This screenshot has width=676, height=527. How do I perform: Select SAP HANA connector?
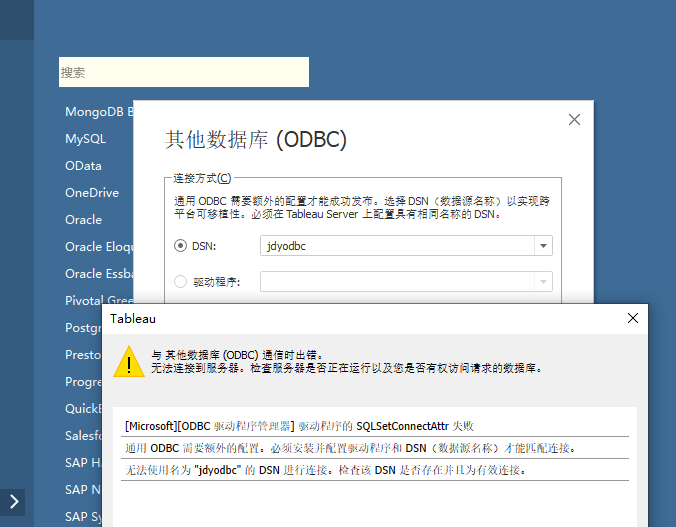[x=83, y=463]
